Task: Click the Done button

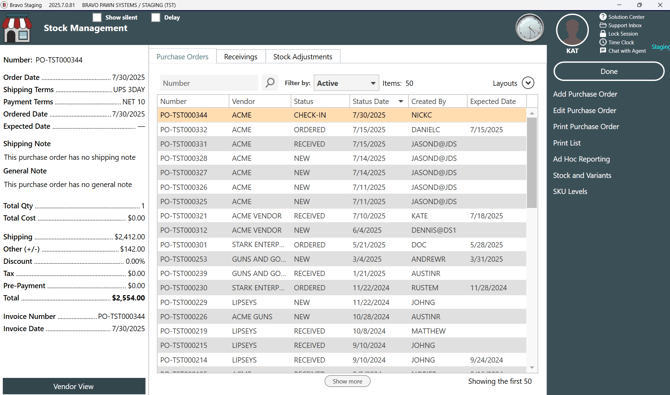Action: (x=609, y=71)
